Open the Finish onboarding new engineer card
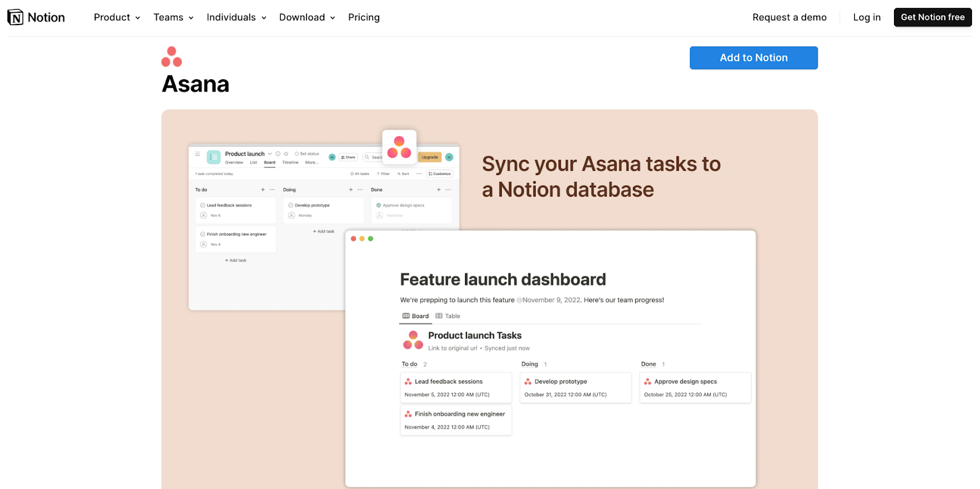Viewport: 980px width, 489px height. [x=456, y=420]
